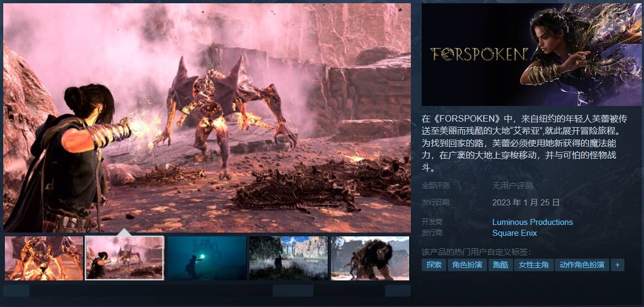Click the right arrow of thumbnail scrollbar
Viewport: 644px width, 307px height.
pyautogui.click(x=398, y=291)
